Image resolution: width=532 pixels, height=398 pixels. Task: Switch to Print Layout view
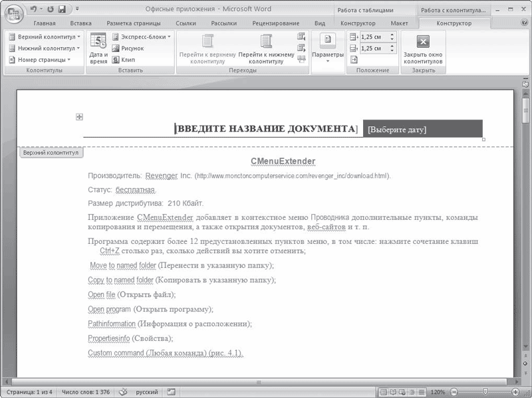click(x=384, y=392)
